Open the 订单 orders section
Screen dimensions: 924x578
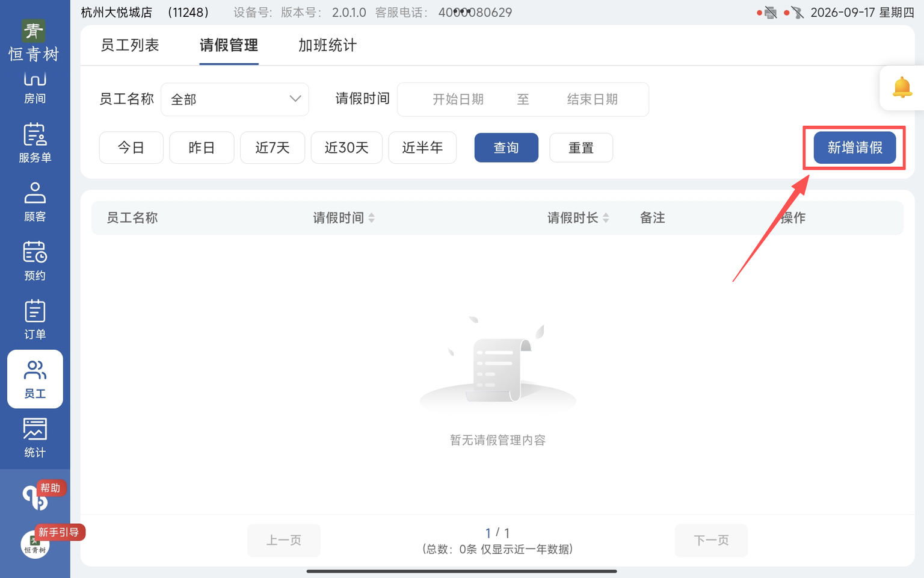(35, 320)
